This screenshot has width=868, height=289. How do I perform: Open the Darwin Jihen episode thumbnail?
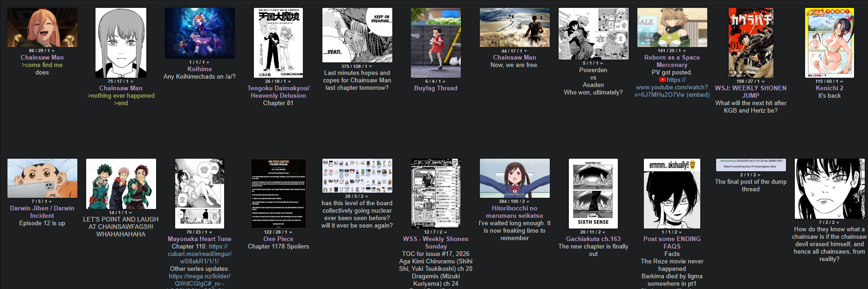tap(42, 178)
